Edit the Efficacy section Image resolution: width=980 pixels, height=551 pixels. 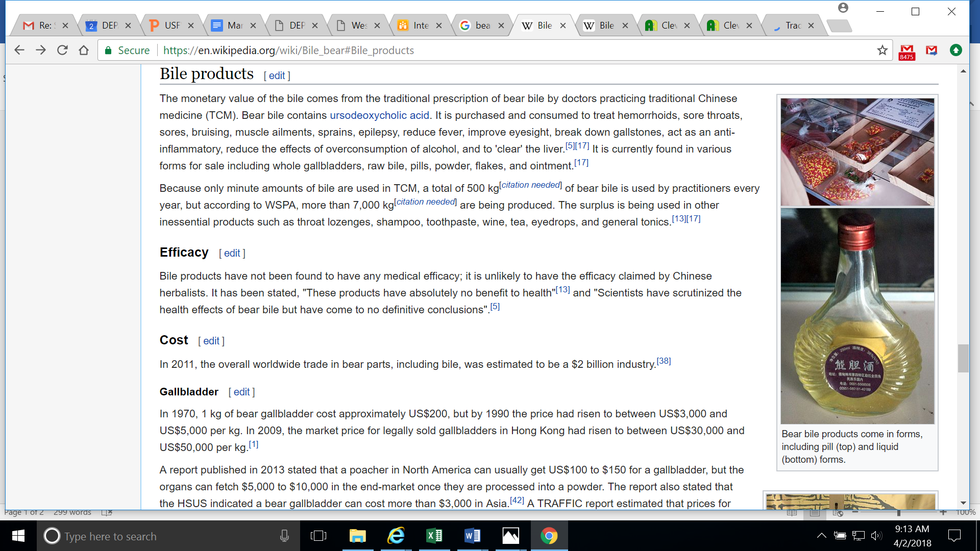pyautogui.click(x=232, y=253)
